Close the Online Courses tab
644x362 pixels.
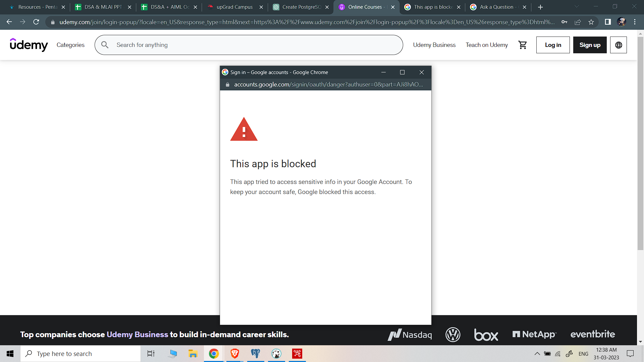393,7
